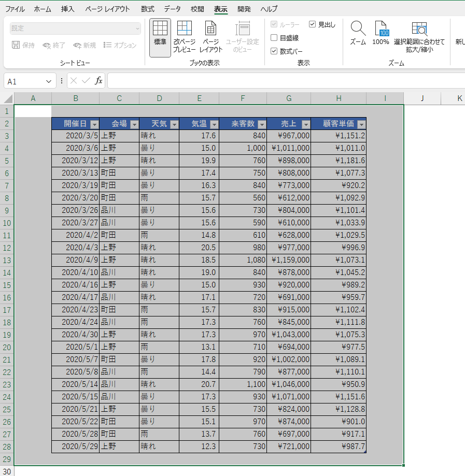The width and height of the screenshot is (465, 476).
Task: Click the formula bar cancel X icon
Action: pos(73,81)
